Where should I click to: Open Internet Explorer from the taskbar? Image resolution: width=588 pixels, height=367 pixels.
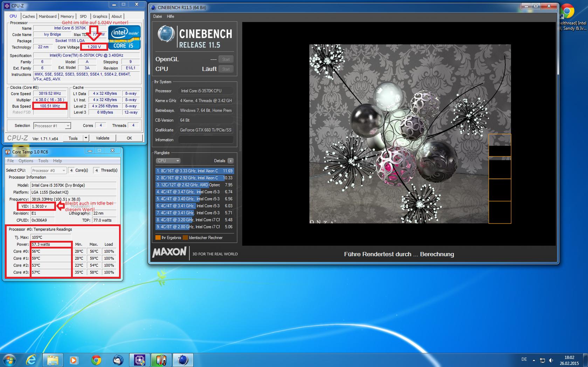click(x=31, y=360)
